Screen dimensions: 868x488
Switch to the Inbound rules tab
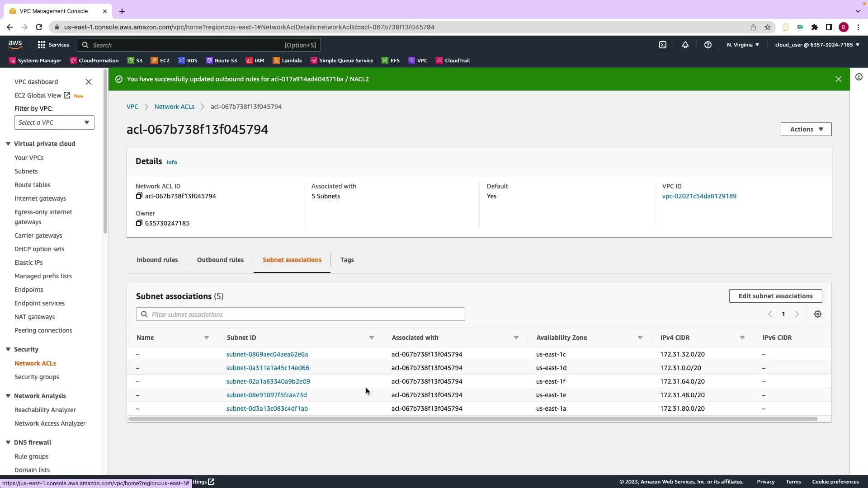[x=157, y=260]
